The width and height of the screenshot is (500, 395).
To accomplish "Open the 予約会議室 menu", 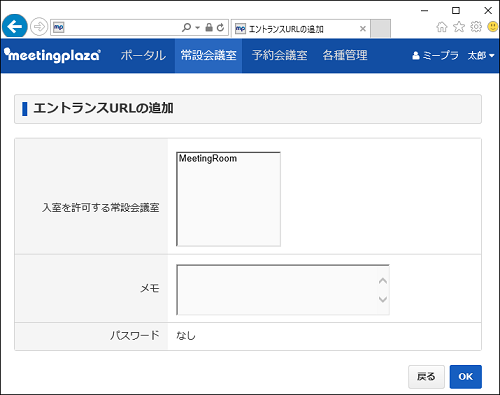I will click(280, 56).
